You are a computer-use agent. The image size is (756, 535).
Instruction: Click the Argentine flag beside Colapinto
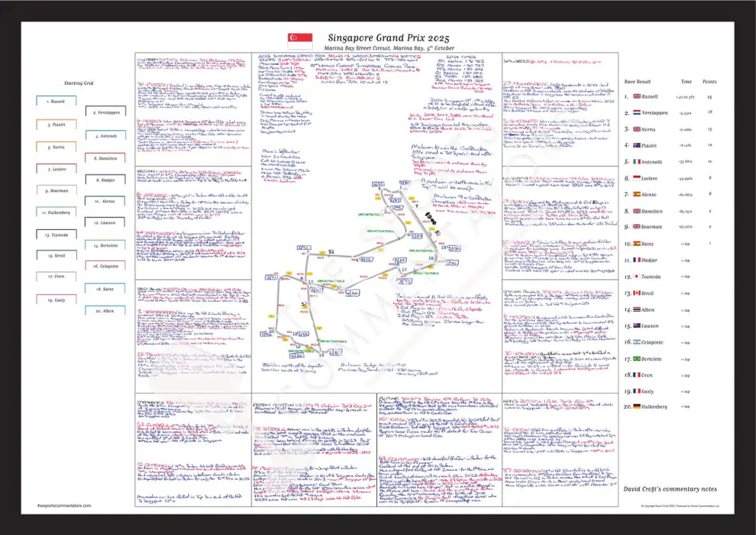(635, 342)
